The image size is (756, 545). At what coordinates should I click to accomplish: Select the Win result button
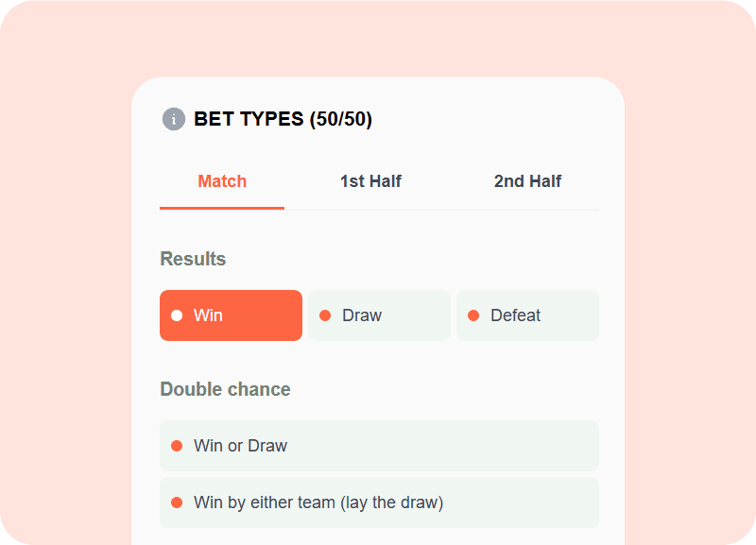click(x=231, y=315)
